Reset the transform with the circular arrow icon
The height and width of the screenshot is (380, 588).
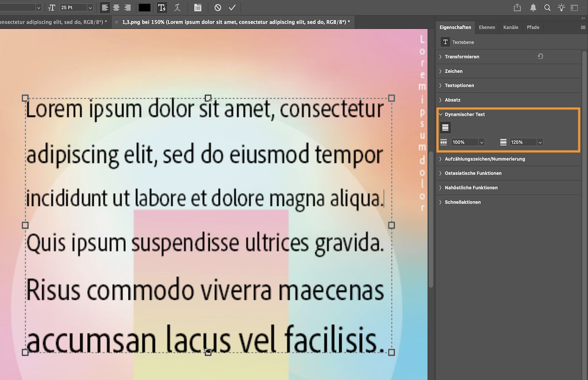(x=540, y=56)
